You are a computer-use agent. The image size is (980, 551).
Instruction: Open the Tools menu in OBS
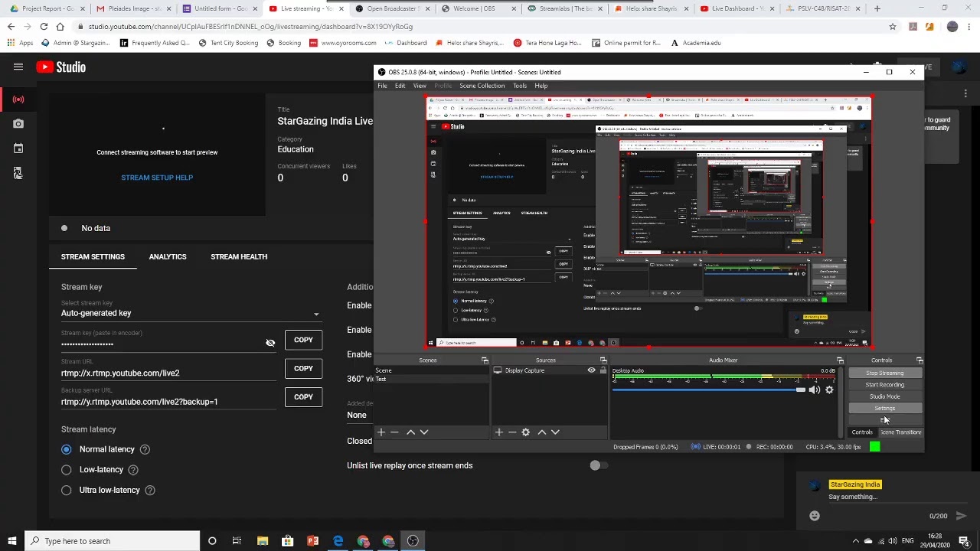pyautogui.click(x=520, y=86)
